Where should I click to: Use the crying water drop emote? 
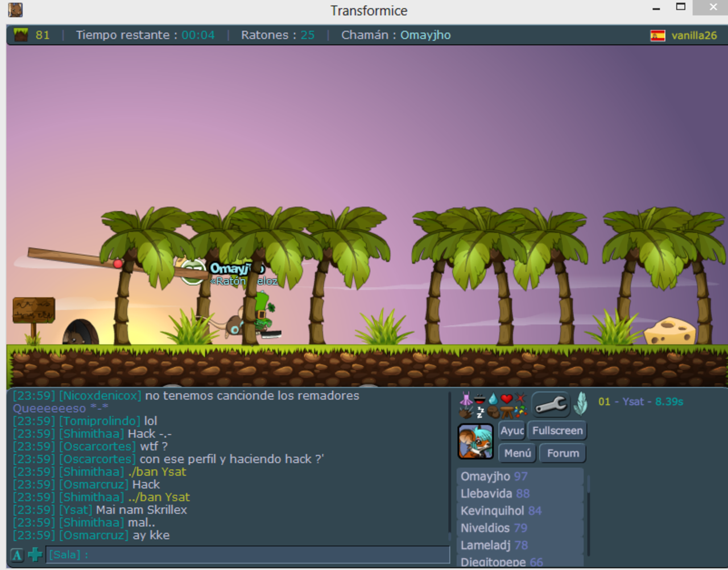click(x=493, y=398)
